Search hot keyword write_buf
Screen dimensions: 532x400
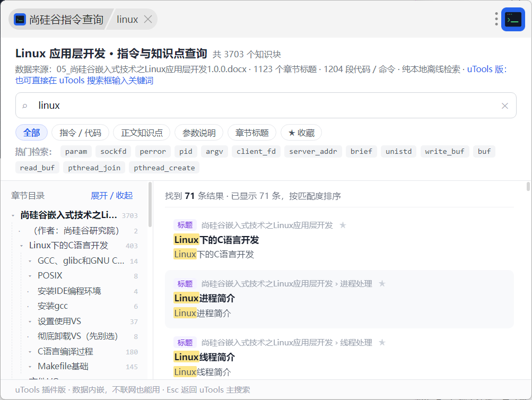[x=444, y=151]
